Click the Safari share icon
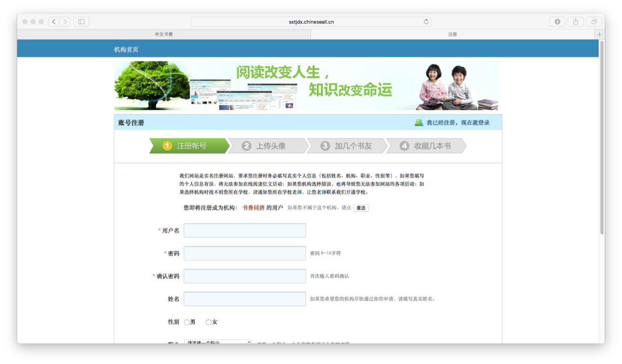Viewport: 622px width, 364px height. 575,22
